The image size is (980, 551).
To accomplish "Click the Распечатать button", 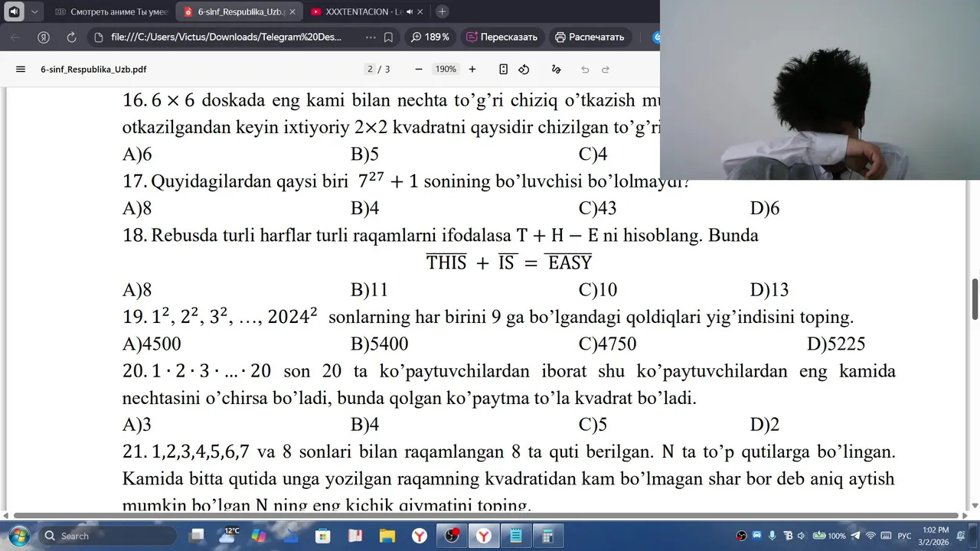I will click(590, 37).
